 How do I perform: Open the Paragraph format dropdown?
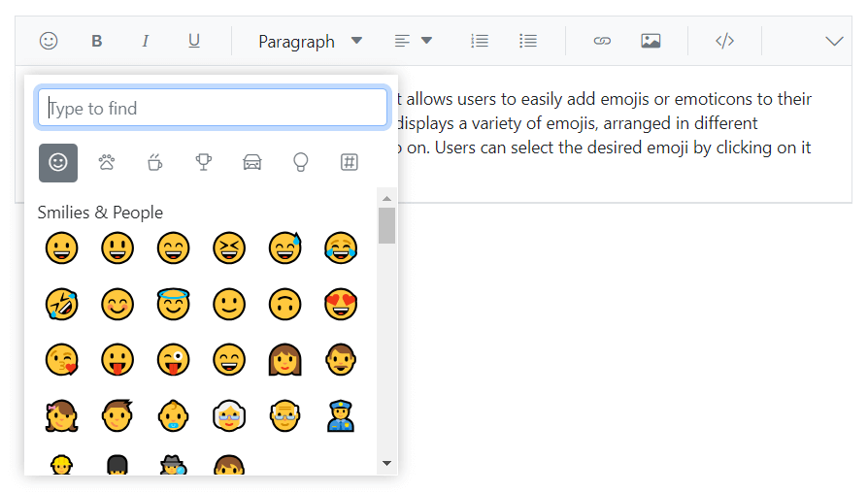tap(309, 41)
